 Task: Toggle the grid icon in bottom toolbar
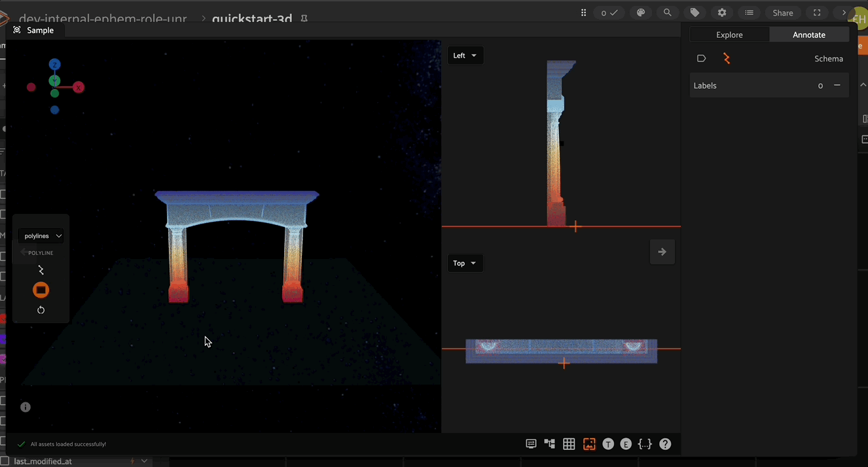point(569,444)
